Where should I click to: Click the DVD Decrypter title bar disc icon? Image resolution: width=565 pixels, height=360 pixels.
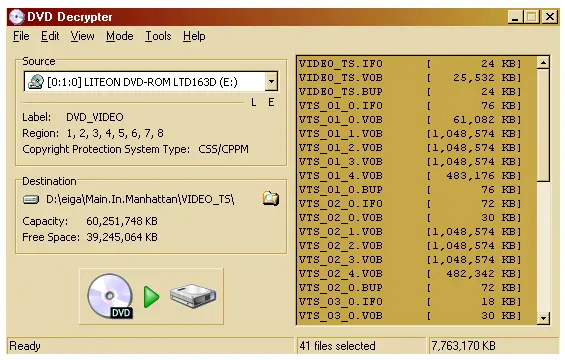[17, 17]
